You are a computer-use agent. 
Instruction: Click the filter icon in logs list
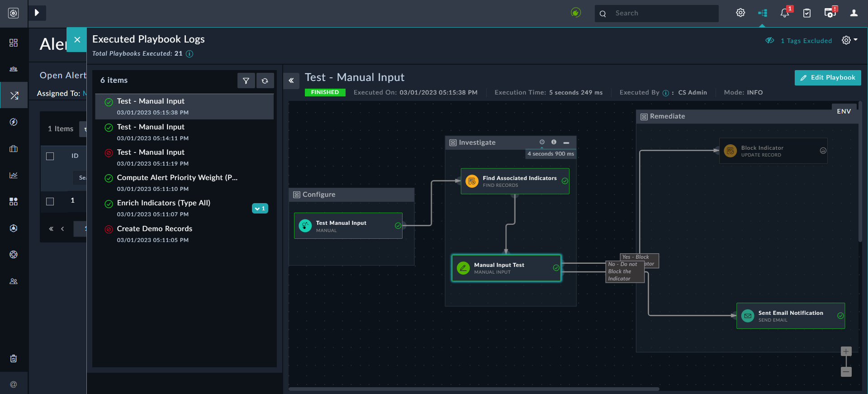pyautogui.click(x=246, y=81)
